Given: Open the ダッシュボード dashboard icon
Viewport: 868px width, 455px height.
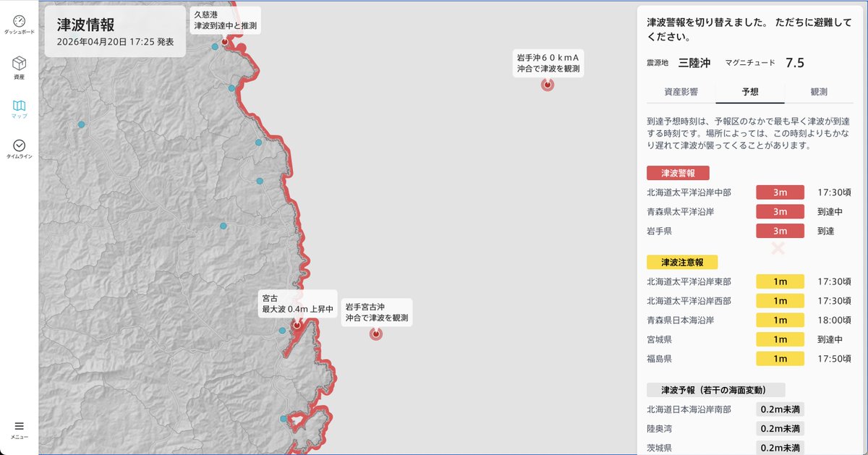Looking at the screenshot, I should tap(19, 21).
